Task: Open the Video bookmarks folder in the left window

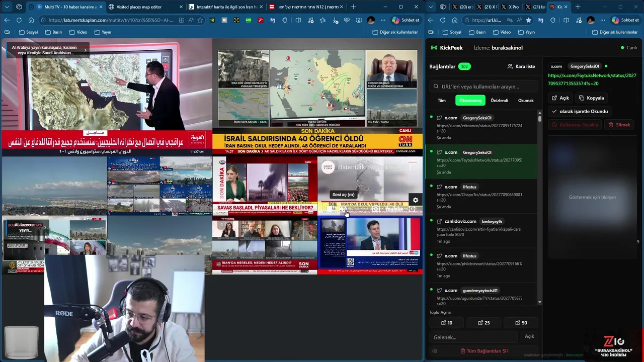Action: point(77,32)
